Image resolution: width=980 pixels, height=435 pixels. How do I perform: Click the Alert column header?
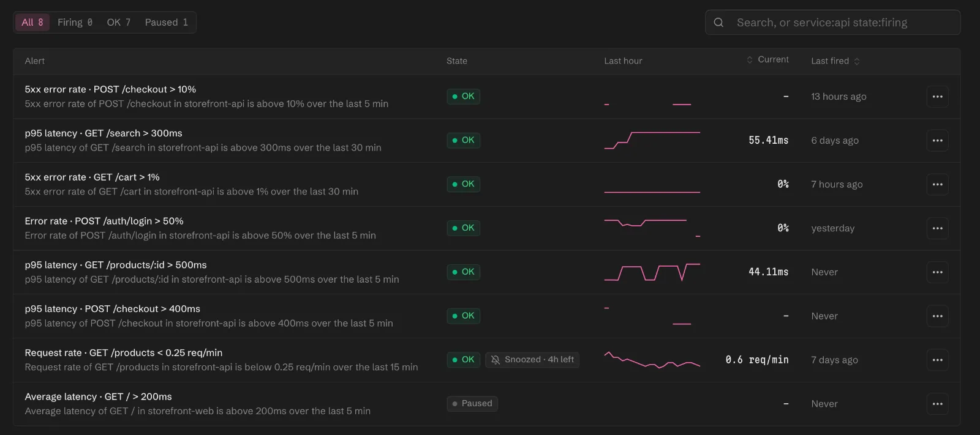point(35,61)
